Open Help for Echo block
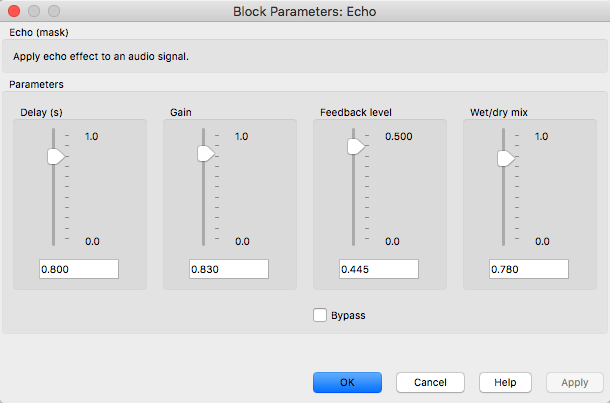 pyautogui.click(x=505, y=382)
